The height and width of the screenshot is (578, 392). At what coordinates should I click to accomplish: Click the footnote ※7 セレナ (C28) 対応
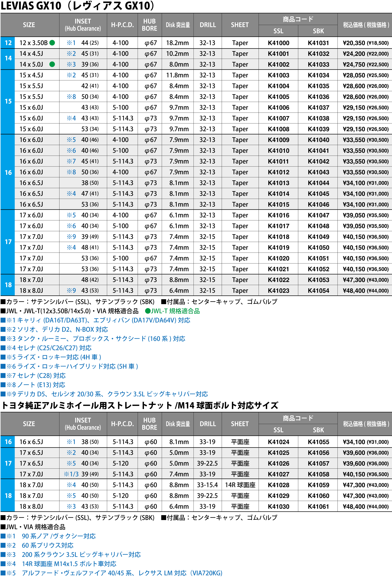click(33, 375)
